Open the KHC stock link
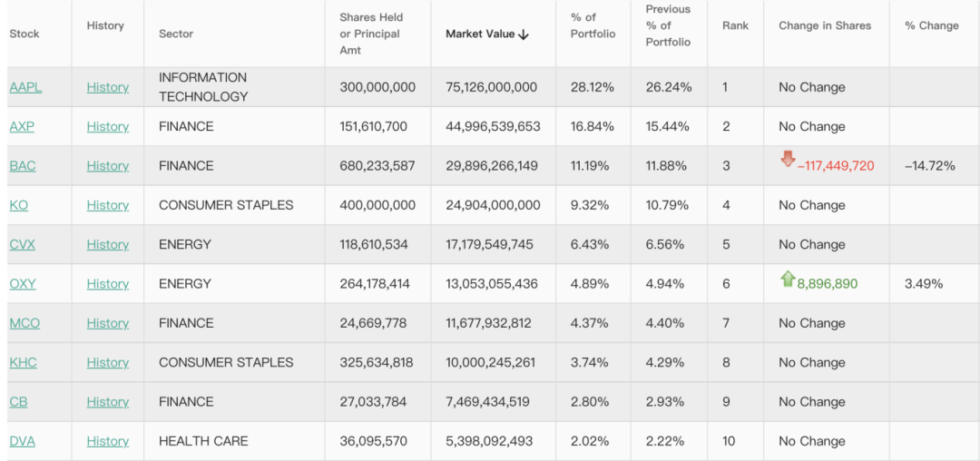Screen dimensions: 980x461 (x=23, y=362)
